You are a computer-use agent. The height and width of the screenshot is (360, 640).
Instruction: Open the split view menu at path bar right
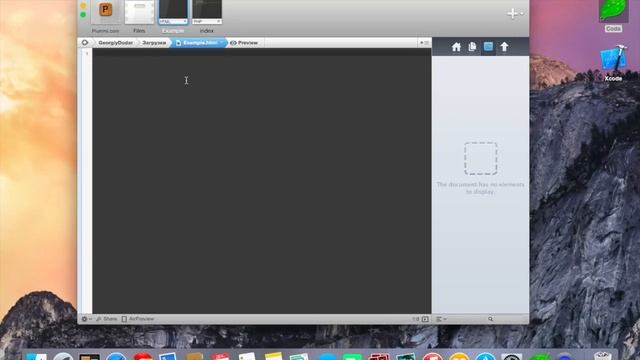tap(424, 42)
